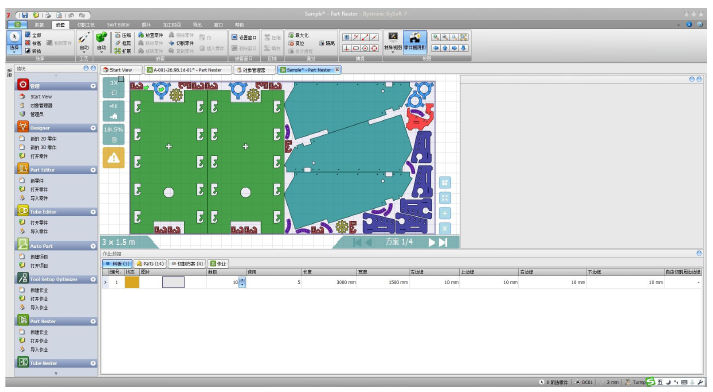Click the quantity spinner in row 1
This screenshot has height=392, width=713.
click(242, 282)
